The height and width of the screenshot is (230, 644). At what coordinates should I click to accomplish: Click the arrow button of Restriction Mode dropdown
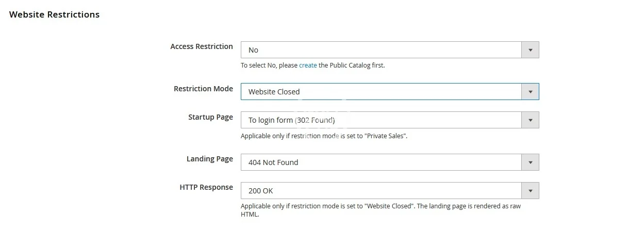click(x=530, y=92)
